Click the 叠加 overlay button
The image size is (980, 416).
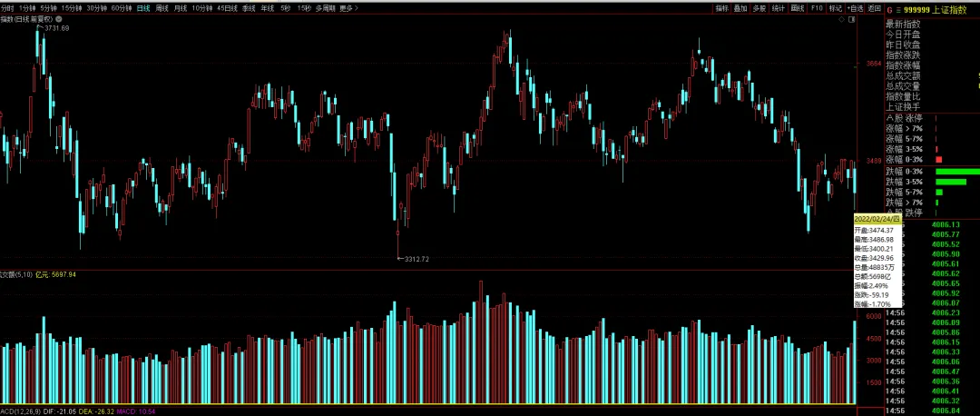coord(740,8)
